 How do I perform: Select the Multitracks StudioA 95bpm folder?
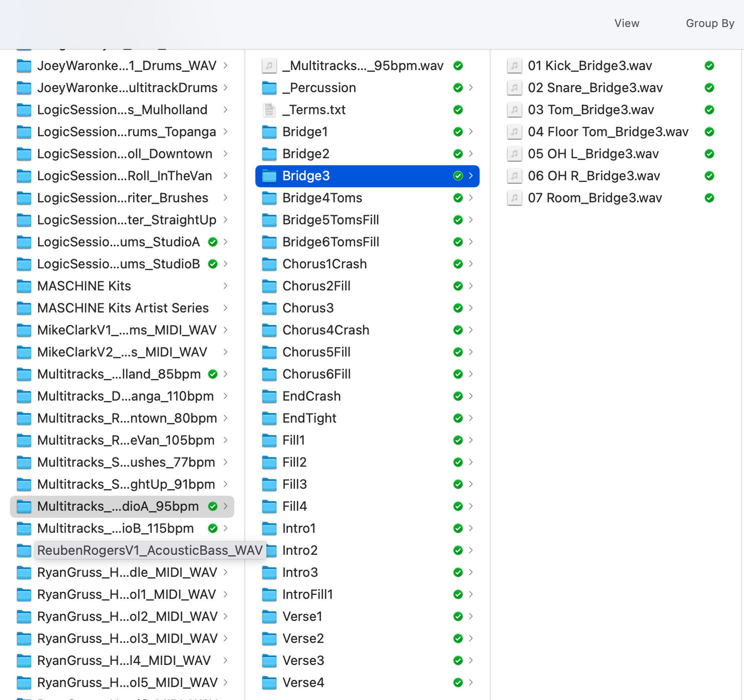(x=118, y=506)
